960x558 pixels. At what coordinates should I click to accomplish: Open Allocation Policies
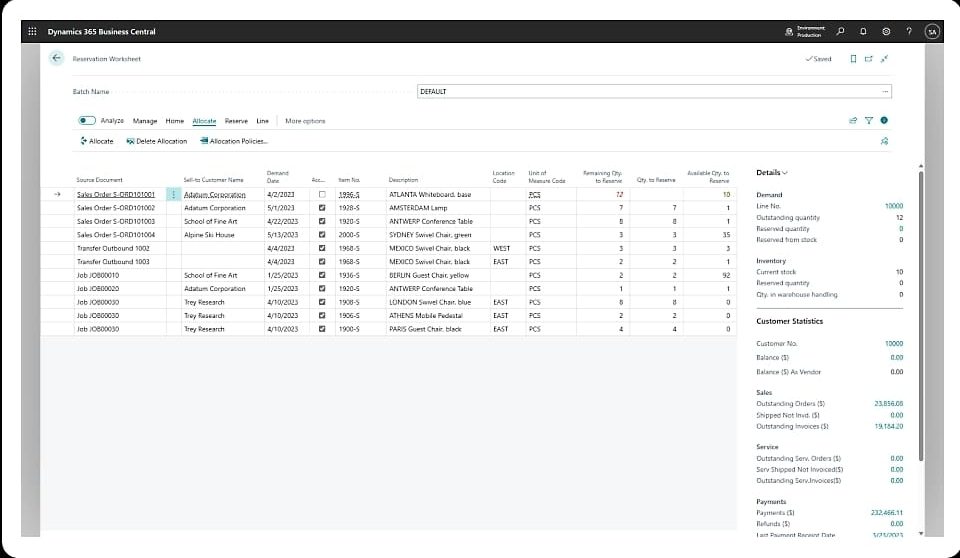pos(234,141)
